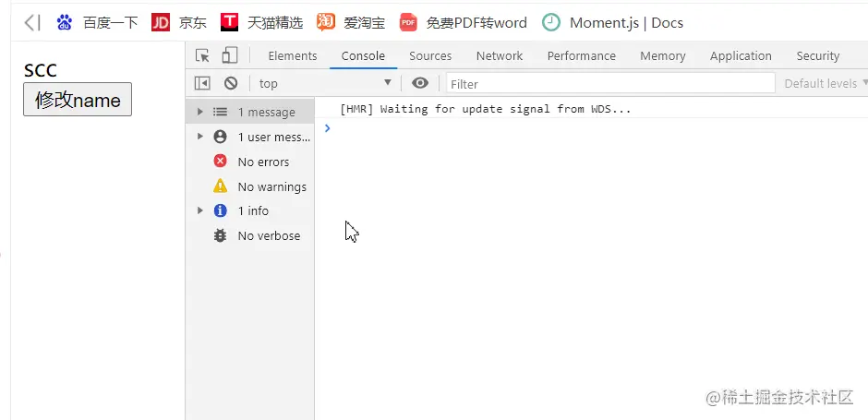
Task: Open the 百度一下 bookmark link
Action: (x=111, y=23)
